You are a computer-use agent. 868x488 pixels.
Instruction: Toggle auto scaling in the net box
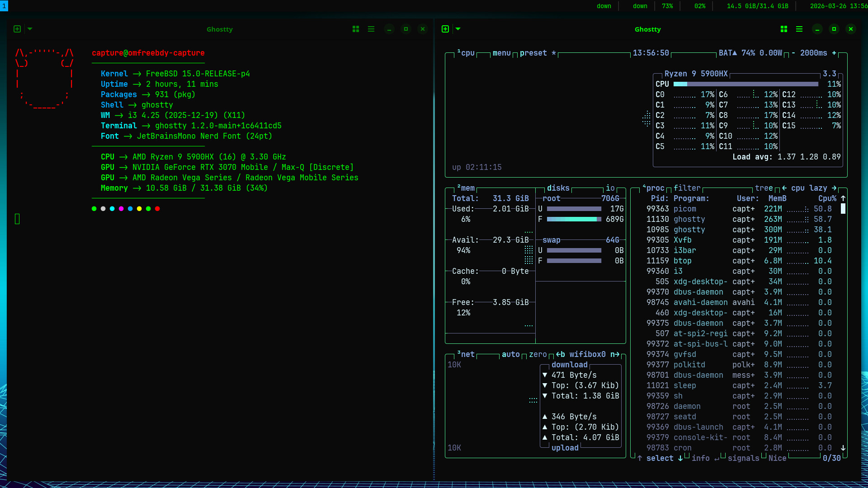coord(511,354)
